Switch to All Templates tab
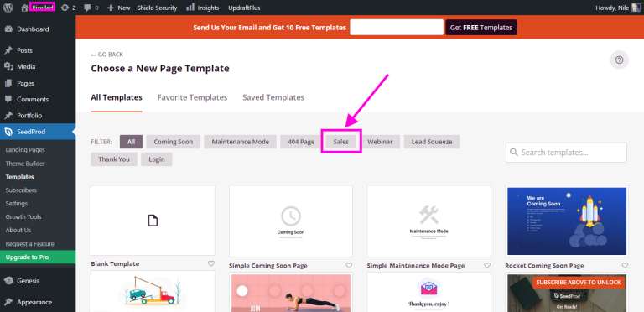This screenshot has width=644, height=312. 117,97
